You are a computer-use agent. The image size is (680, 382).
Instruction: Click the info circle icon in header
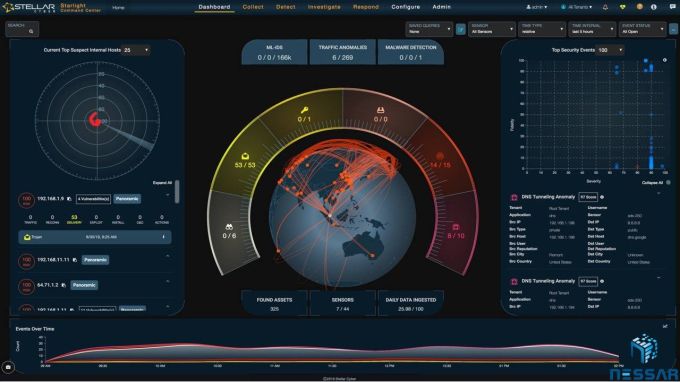click(x=654, y=7)
